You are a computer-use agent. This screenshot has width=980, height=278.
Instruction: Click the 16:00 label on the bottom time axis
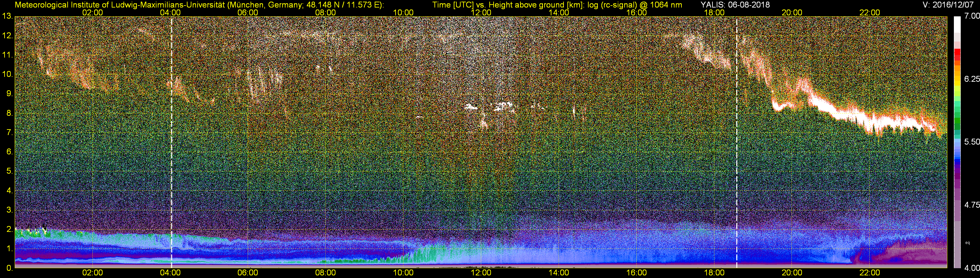click(x=636, y=273)
